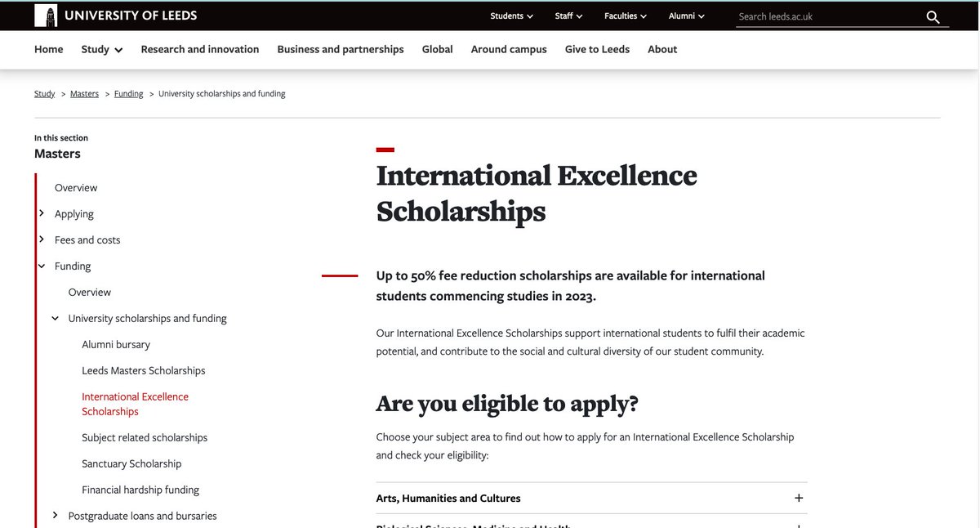Open the Fees and costs sidebar link

coord(87,240)
